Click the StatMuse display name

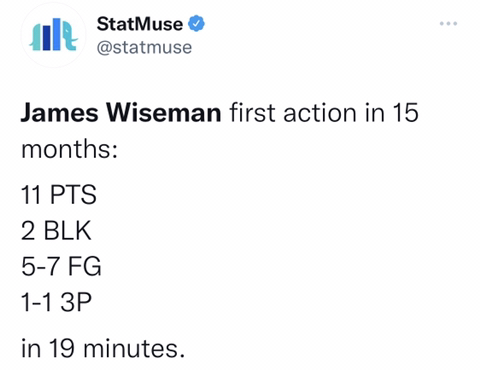pos(140,24)
